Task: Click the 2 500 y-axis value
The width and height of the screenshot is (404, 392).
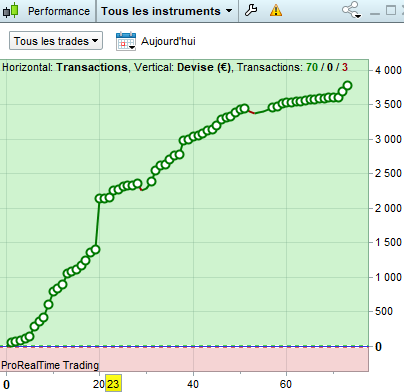Action: pos(388,173)
